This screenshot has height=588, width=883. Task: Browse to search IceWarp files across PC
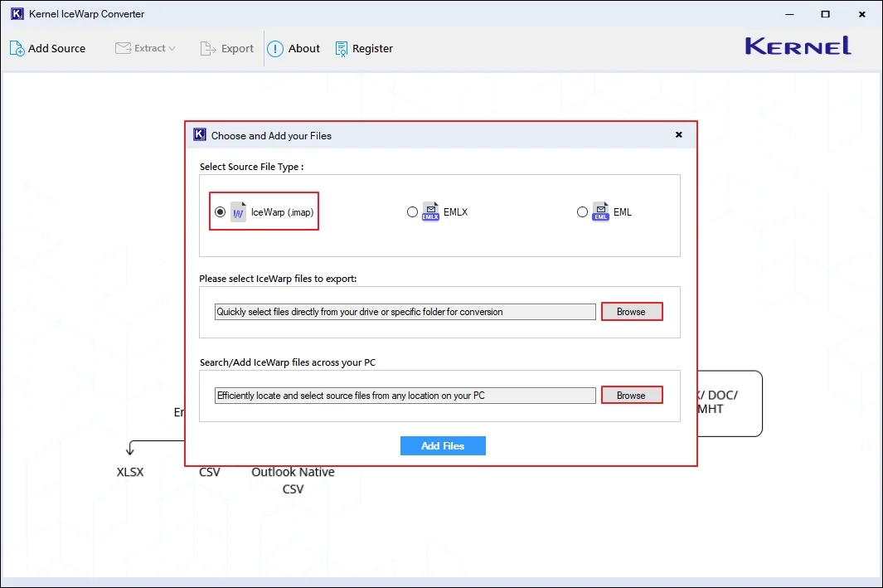631,396
